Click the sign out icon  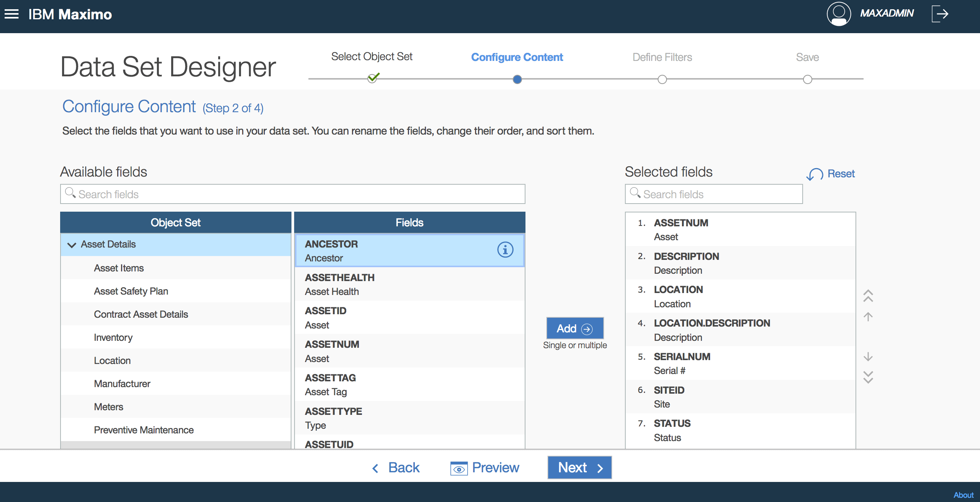click(x=940, y=14)
